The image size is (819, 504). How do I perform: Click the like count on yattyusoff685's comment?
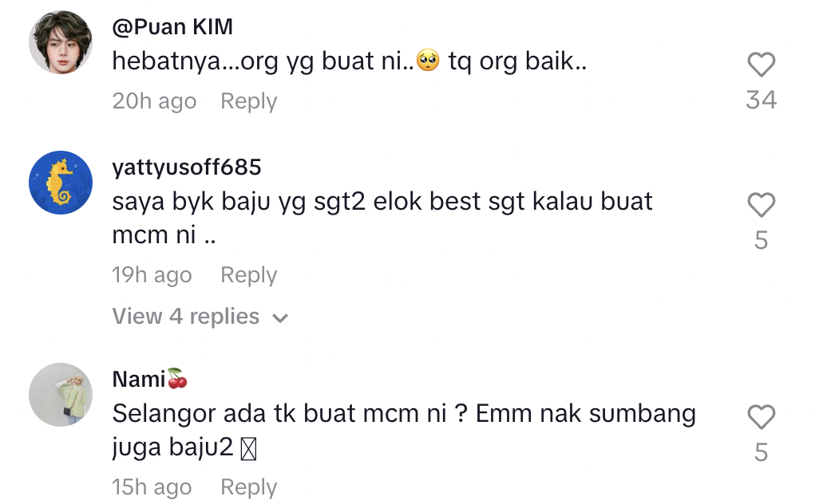(x=761, y=241)
